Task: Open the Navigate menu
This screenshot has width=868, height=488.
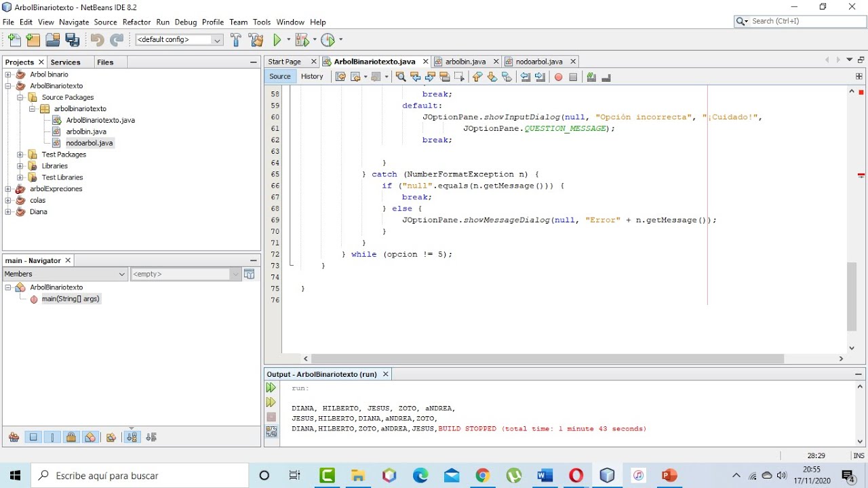Action: (74, 22)
